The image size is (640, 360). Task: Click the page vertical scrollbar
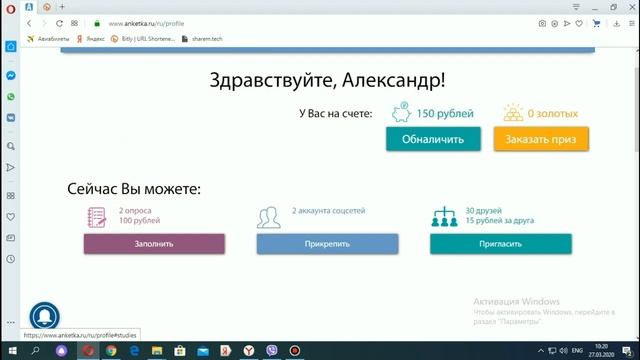(x=637, y=110)
